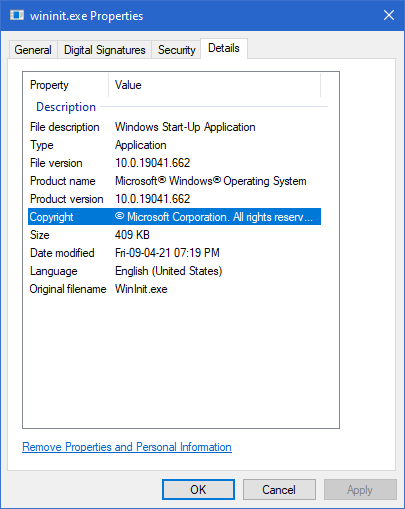Viewport: 405px width, 509px height.
Task: Select the File version row
Action: click(174, 163)
